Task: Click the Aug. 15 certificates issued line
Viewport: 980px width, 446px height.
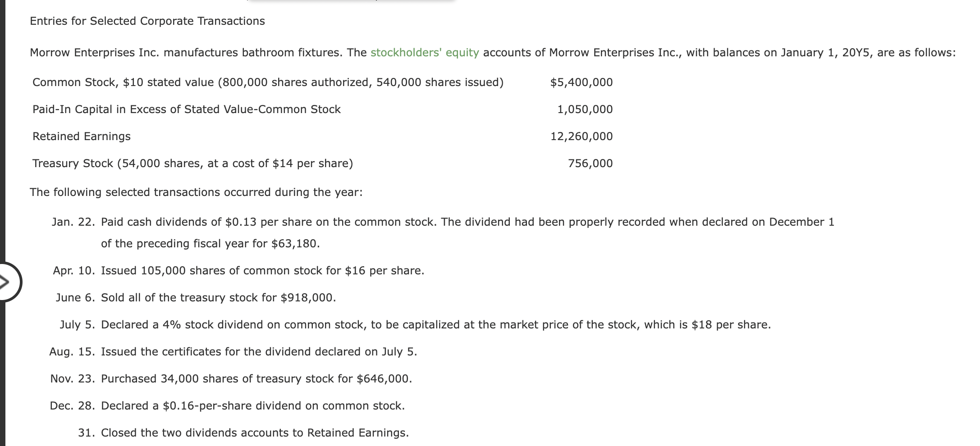Action: [x=233, y=352]
